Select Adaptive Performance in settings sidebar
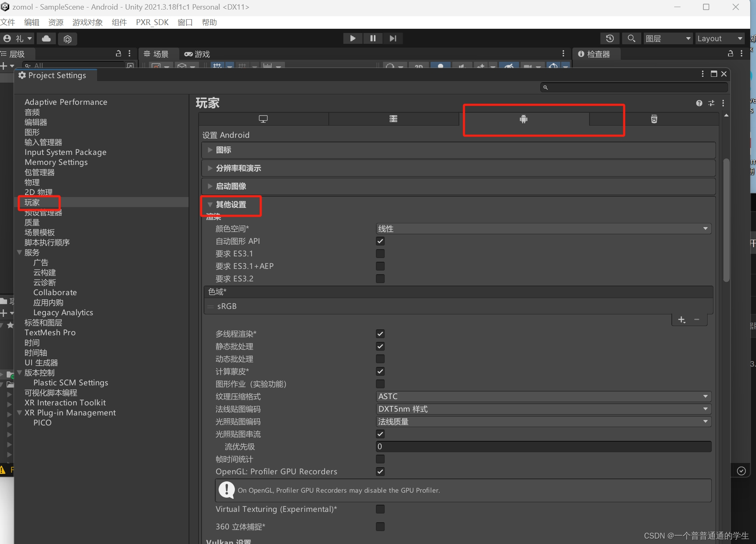This screenshot has width=756, height=544. 66,102
